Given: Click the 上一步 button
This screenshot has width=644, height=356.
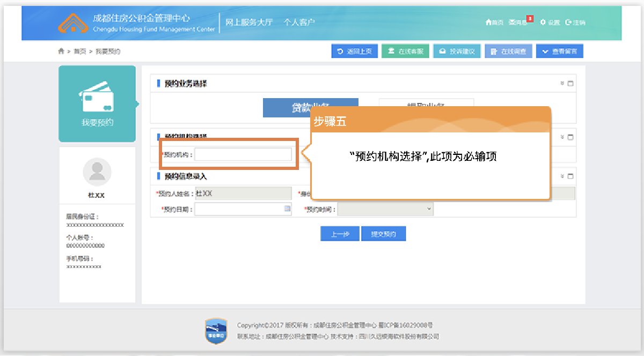Looking at the screenshot, I should (x=340, y=234).
